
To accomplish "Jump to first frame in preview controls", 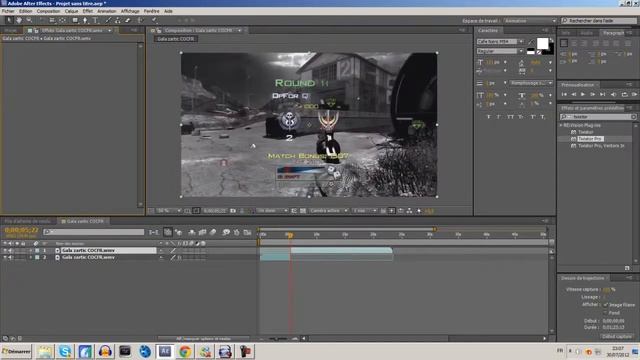I will [x=564, y=94].
